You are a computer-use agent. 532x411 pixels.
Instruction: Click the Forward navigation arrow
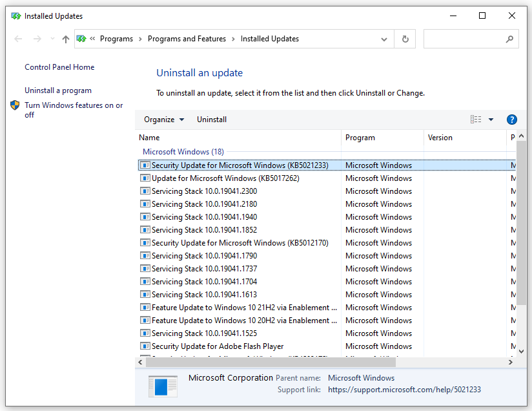coord(37,39)
